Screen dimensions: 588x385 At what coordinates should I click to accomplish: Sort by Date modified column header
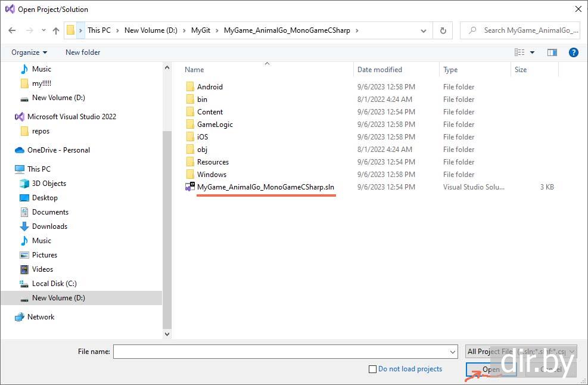tap(379, 70)
